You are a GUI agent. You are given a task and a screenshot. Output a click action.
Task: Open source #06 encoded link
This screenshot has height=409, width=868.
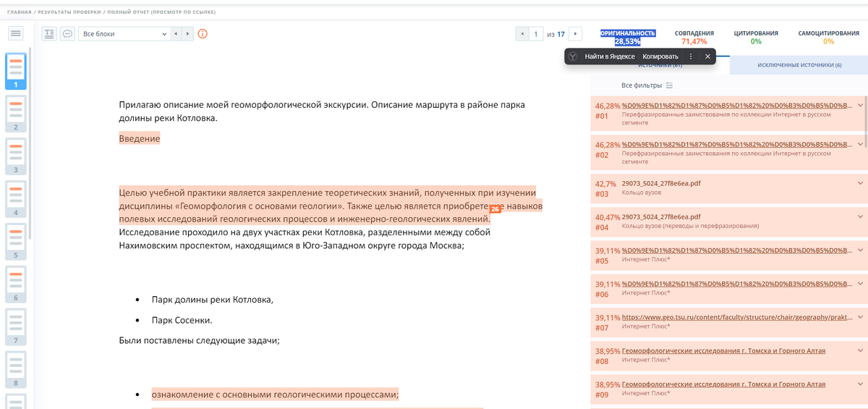click(x=736, y=284)
